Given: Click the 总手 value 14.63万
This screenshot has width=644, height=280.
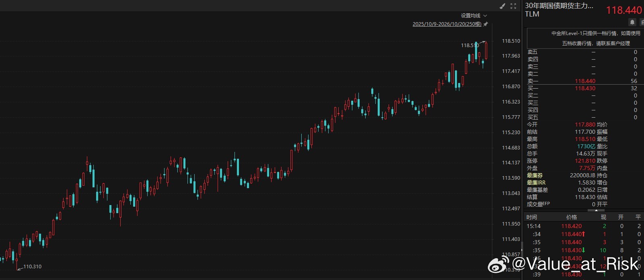Looking at the screenshot, I should click(x=586, y=153).
